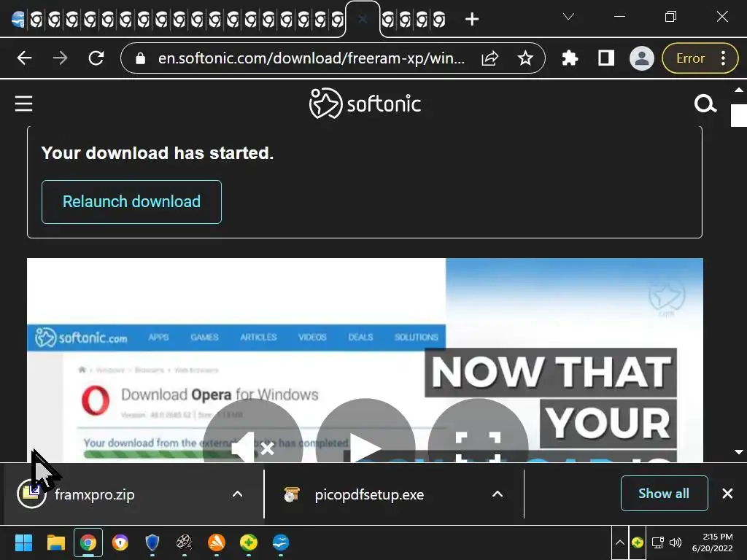Open the downloaded framxpro.zip file
Screen dimensions: 747x560
coord(94,494)
